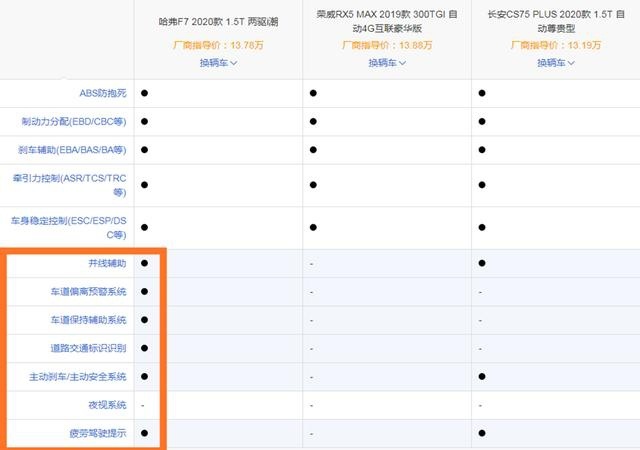Viewport: 640px width, 450px height.
Task: Open the 并线辅助 feature link
Action: [x=107, y=263]
